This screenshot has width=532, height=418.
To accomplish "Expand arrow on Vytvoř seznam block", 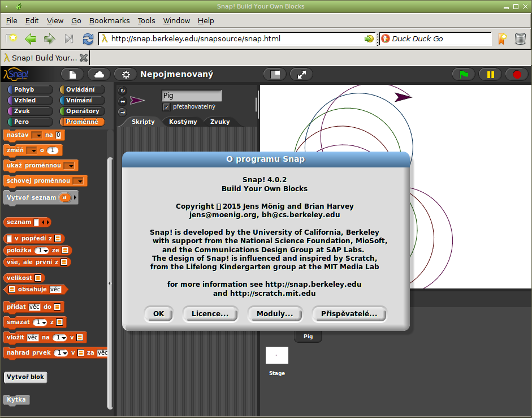I will (x=75, y=197).
